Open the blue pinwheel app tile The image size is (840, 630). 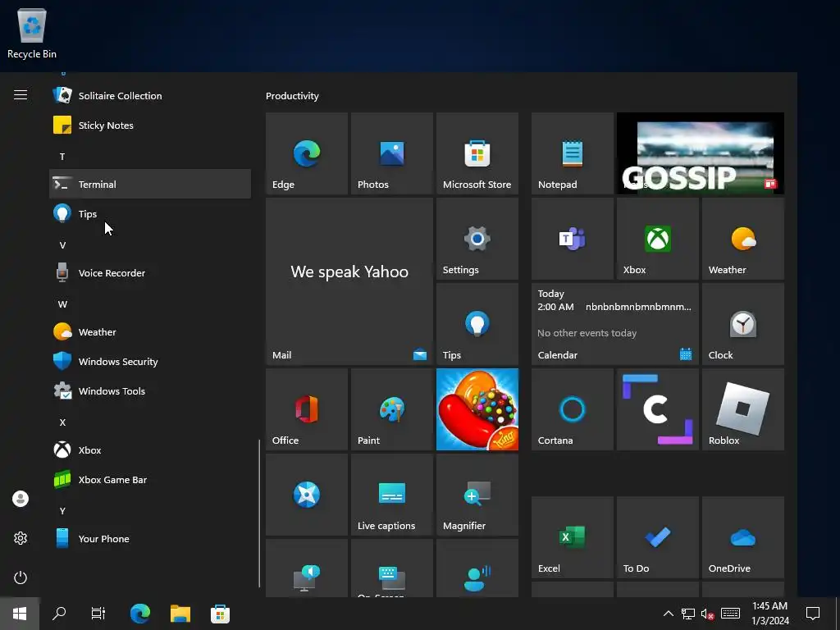tap(307, 495)
